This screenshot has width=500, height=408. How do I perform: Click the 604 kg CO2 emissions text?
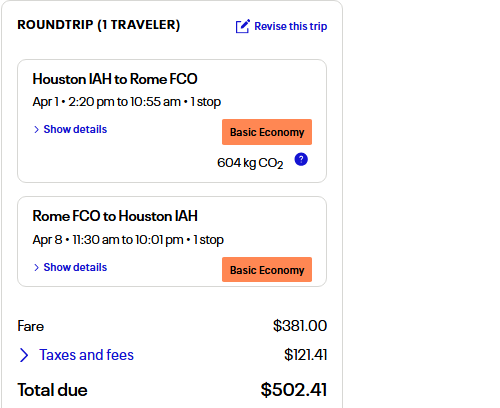click(x=250, y=163)
